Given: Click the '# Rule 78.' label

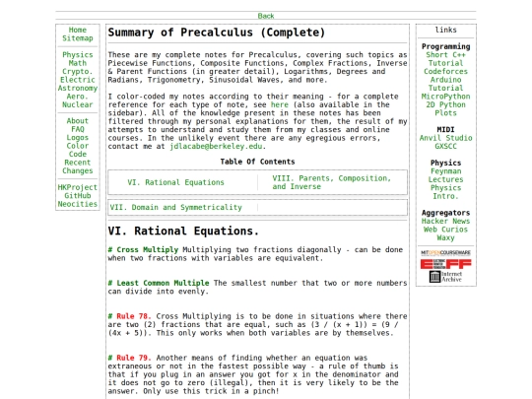Looking at the screenshot, I should pos(130,316).
